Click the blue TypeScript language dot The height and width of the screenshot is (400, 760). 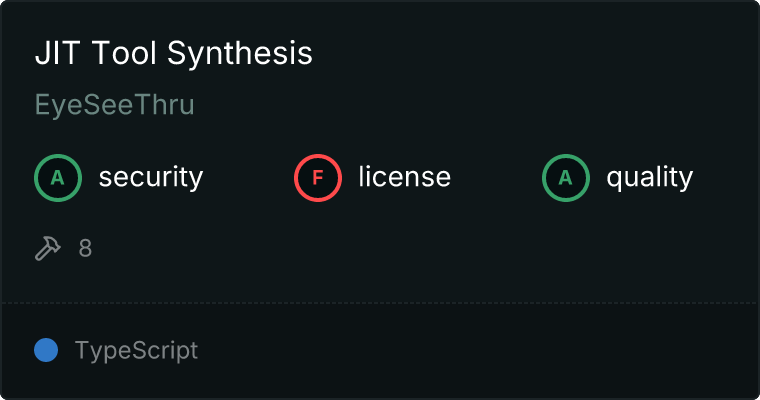[x=45, y=350]
